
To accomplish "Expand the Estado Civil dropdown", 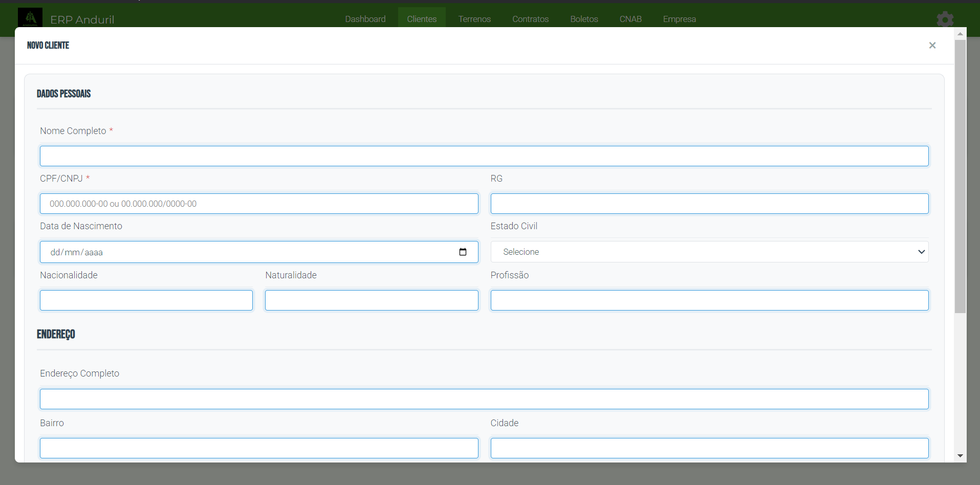I will [x=709, y=252].
